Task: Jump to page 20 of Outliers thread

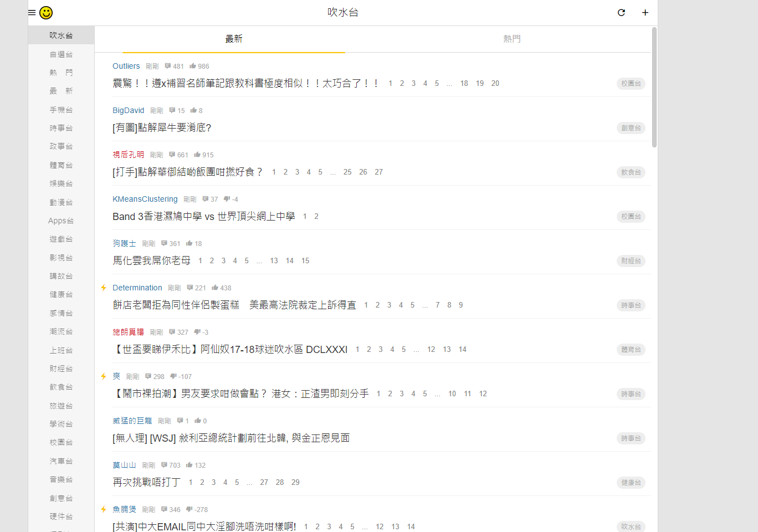Action: tap(495, 83)
